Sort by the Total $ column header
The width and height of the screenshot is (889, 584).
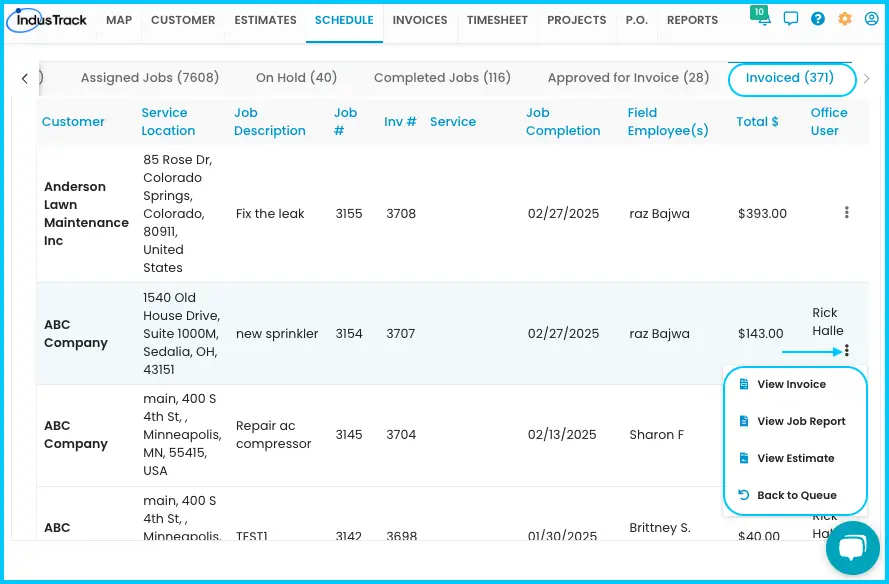[757, 121]
